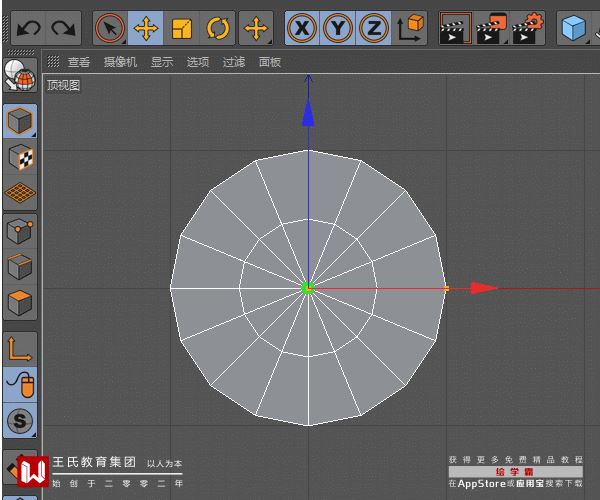Add a cube primitive object
The width and height of the screenshot is (600, 500).
[x=573, y=28]
